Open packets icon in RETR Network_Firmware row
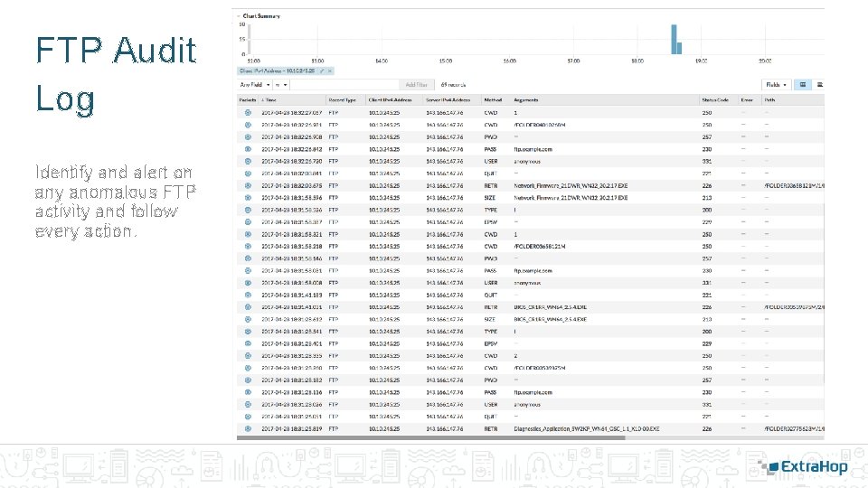 point(248,185)
